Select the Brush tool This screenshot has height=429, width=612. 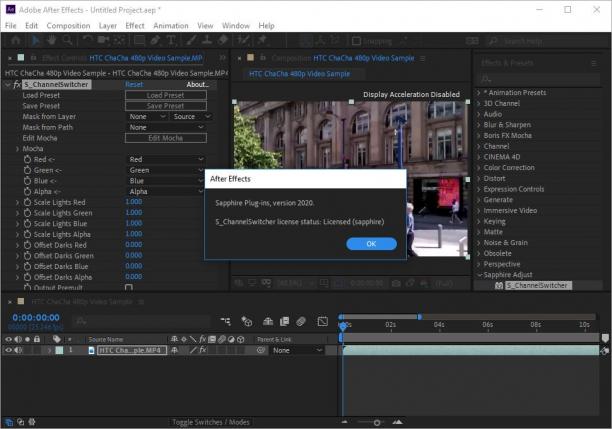[x=191, y=40]
